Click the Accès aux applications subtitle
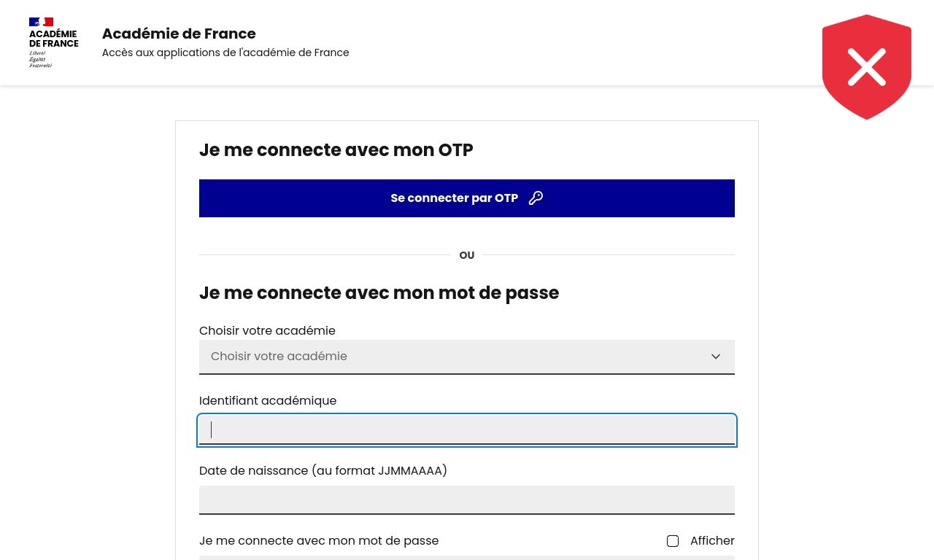 tap(225, 52)
